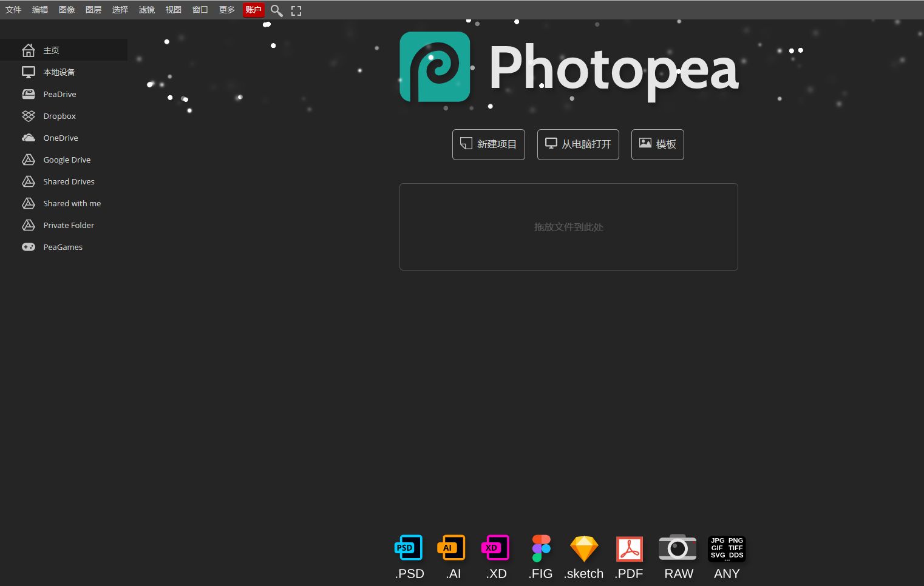Click the Figma FIG format icon

pyautogui.click(x=541, y=548)
